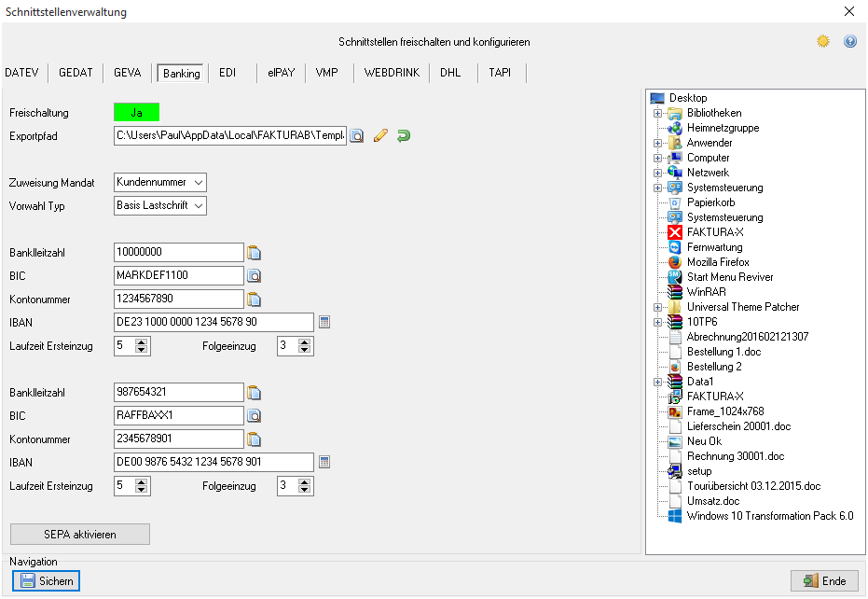
Task: Click clipboard icon next to Bankleitzahl 10000000
Action: point(255,253)
